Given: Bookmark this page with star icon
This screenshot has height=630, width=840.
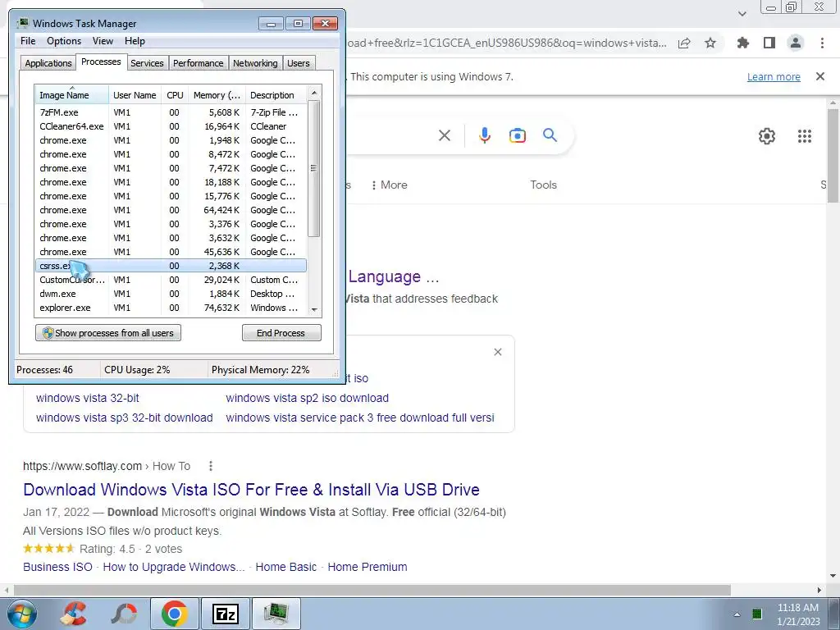Looking at the screenshot, I should pyautogui.click(x=710, y=43).
